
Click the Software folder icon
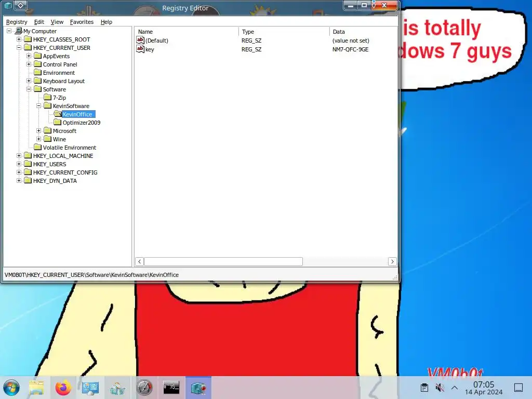tap(37, 89)
